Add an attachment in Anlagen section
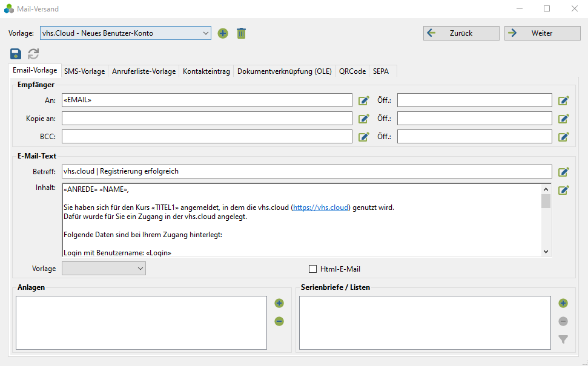 (279, 303)
